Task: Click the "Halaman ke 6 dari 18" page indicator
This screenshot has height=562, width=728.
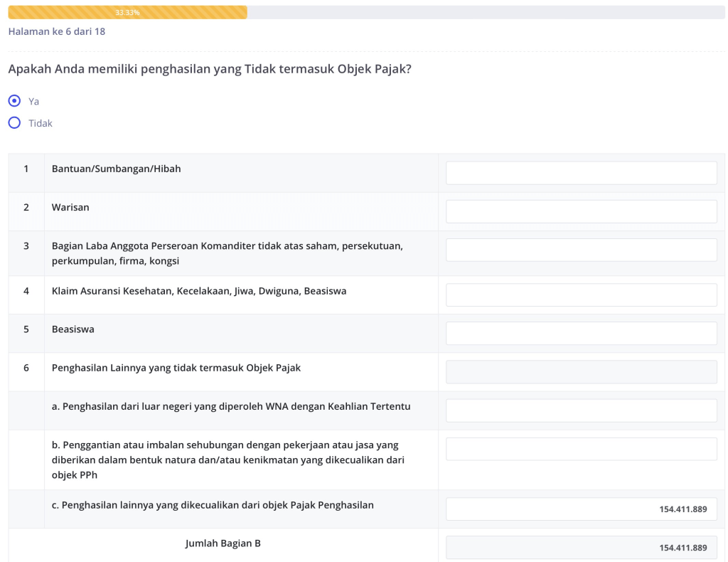Action: point(57,31)
